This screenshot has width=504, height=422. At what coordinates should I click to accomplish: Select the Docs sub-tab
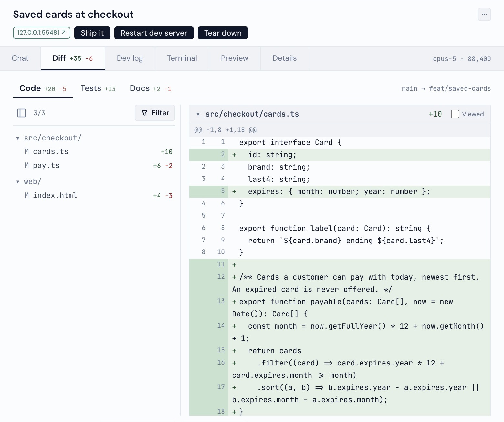click(x=151, y=88)
